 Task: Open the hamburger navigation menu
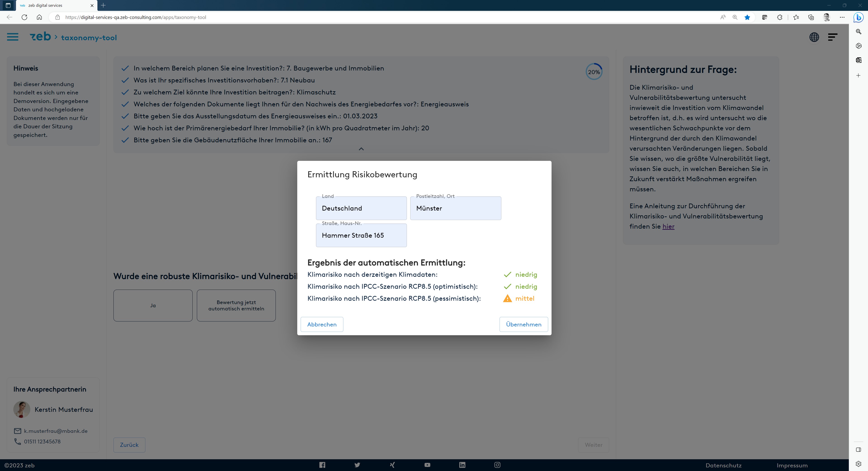[x=13, y=37]
